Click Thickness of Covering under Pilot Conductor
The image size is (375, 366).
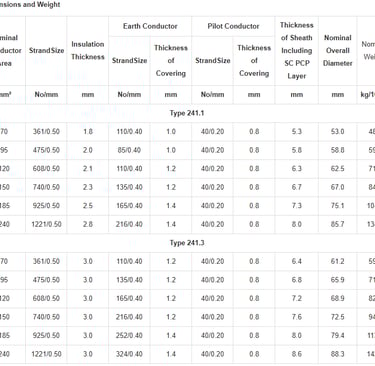(254, 60)
